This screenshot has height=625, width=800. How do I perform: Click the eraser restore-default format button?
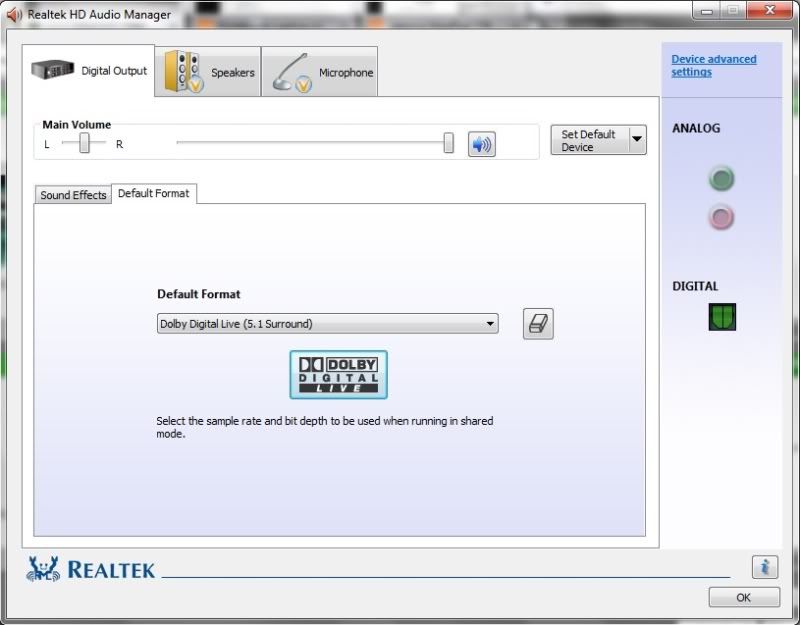(538, 324)
